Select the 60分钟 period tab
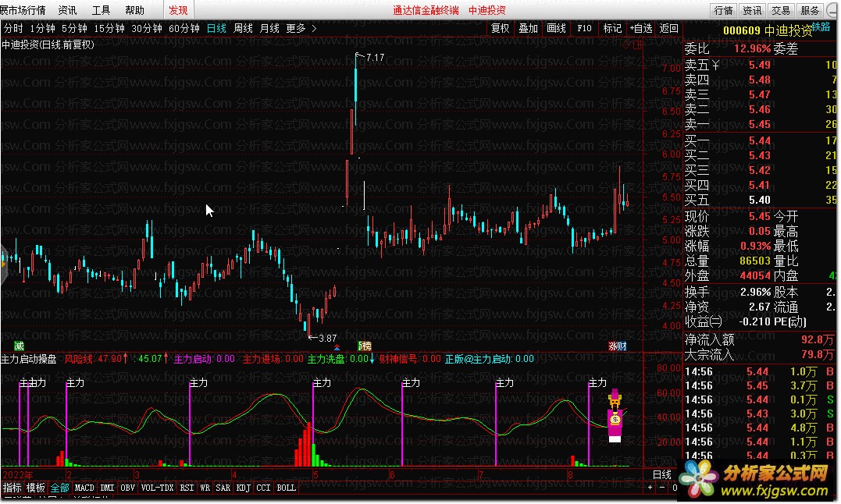 184,28
